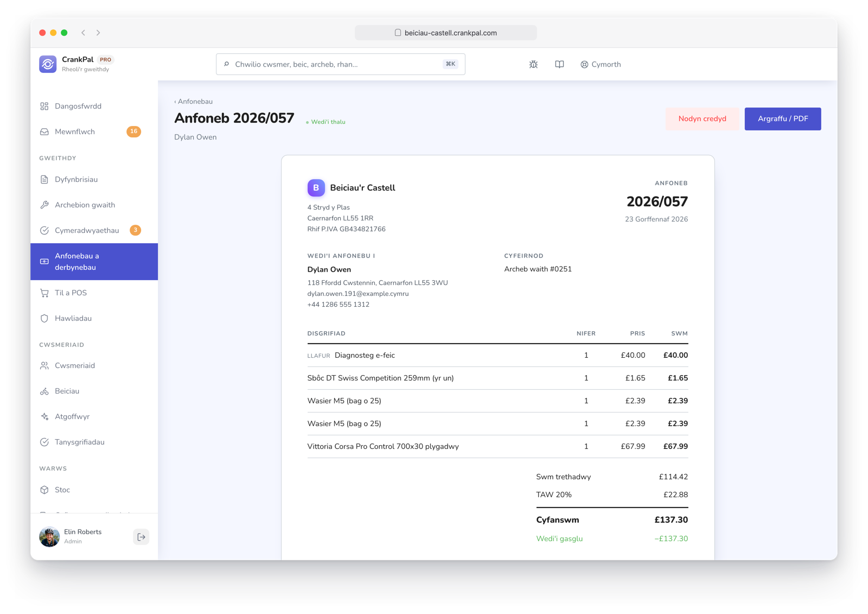Click the Cwsmeriaid people icon

point(44,366)
